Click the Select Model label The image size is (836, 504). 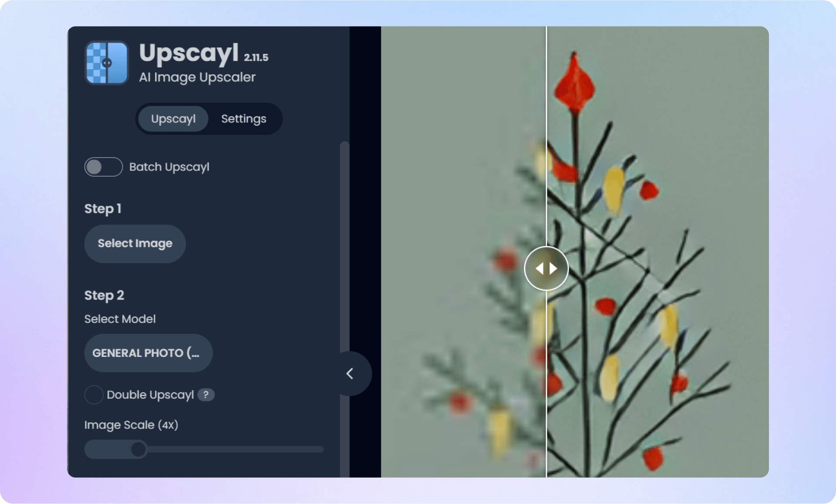pos(120,319)
